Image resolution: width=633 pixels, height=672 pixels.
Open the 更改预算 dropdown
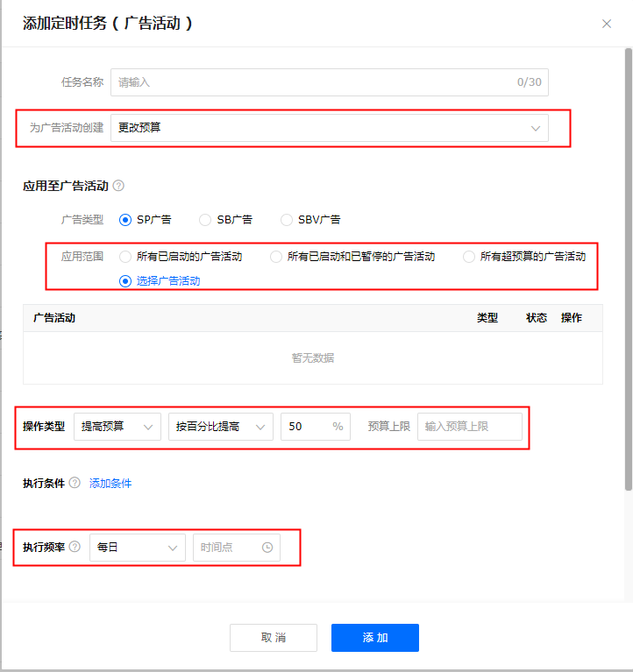[329, 128]
